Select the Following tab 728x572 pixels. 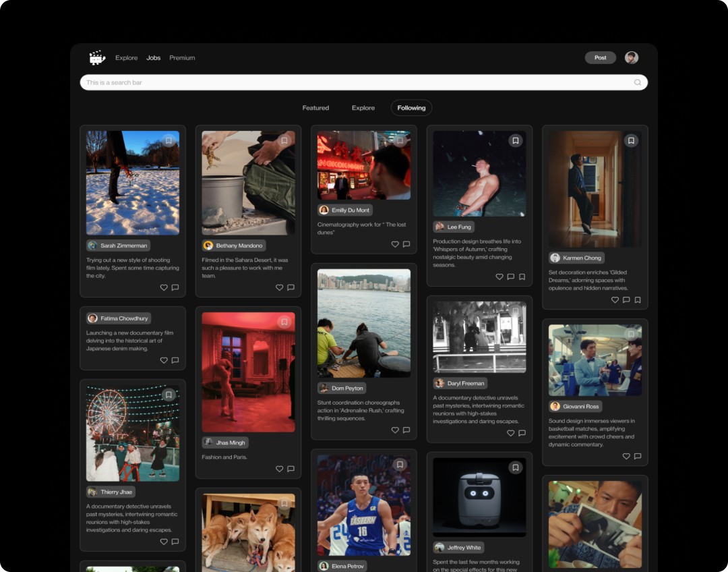411,108
